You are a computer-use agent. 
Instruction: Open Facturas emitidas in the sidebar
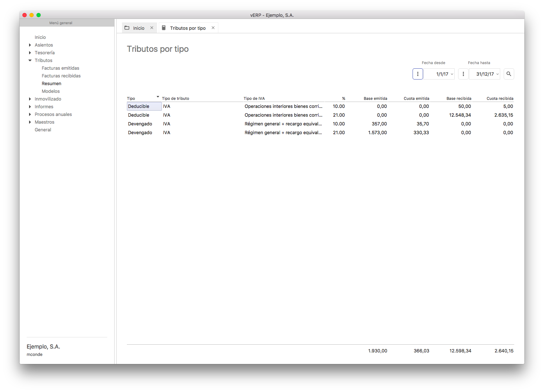coord(60,68)
